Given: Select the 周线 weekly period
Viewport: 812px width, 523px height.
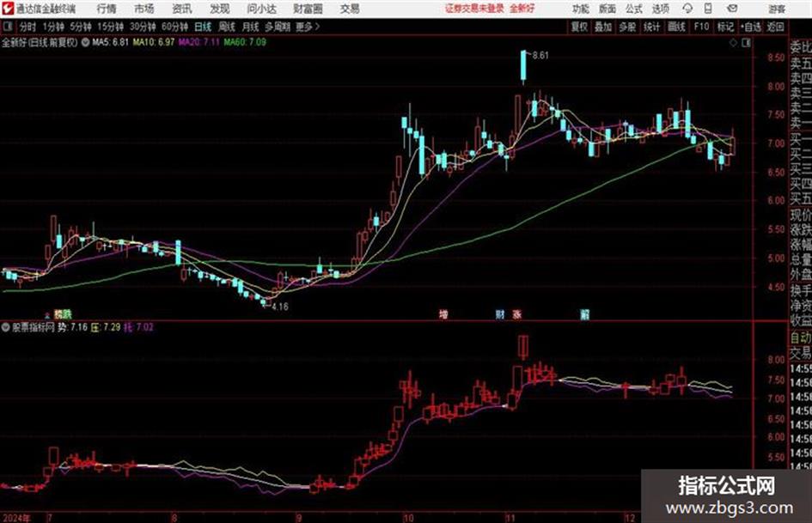Looking at the screenshot, I should [228, 27].
